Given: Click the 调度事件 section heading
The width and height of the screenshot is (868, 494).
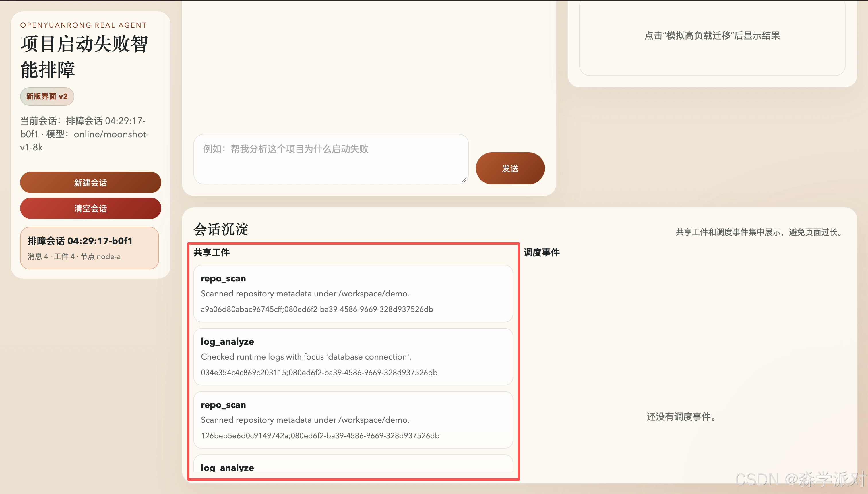Looking at the screenshot, I should pos(541,252).
